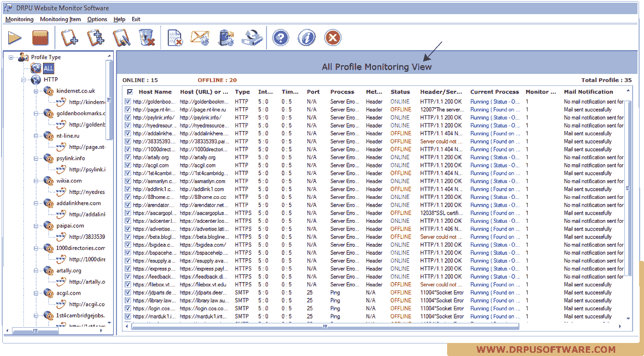Select kindernet.co.uk node in tree
644x356 pixels.
[76, 91]
